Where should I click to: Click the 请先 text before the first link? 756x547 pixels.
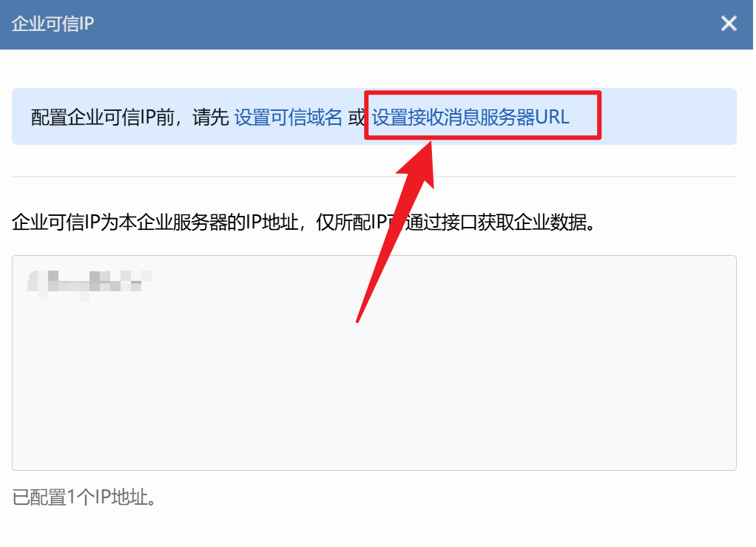(x=211, y=117)
